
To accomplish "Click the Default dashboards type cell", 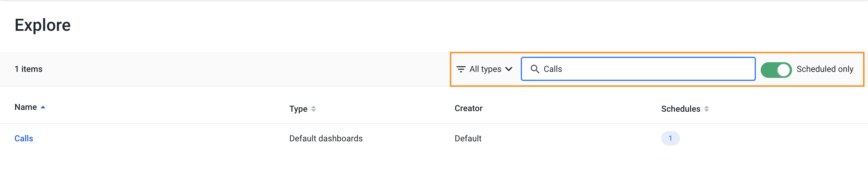I will click(325, 138).
